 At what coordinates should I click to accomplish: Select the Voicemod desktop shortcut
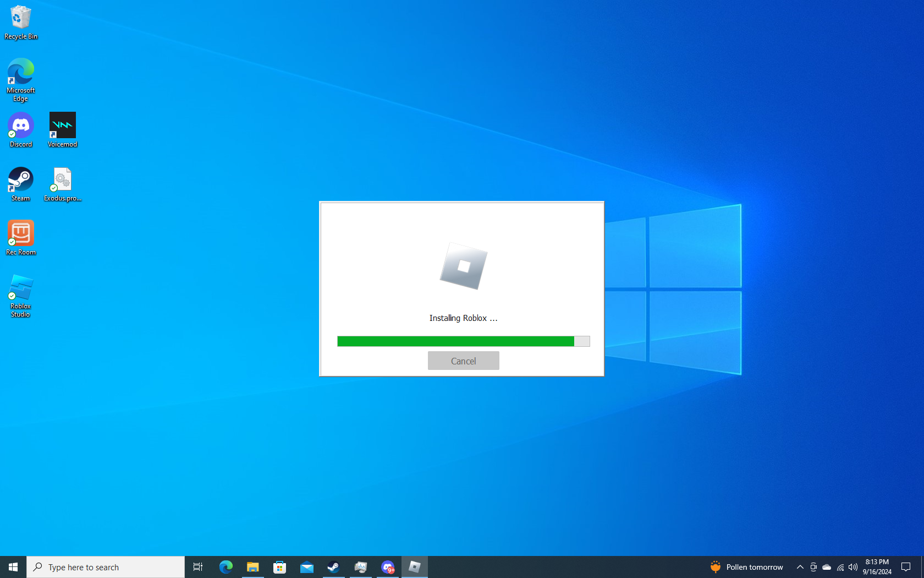[x=63, y=130]
